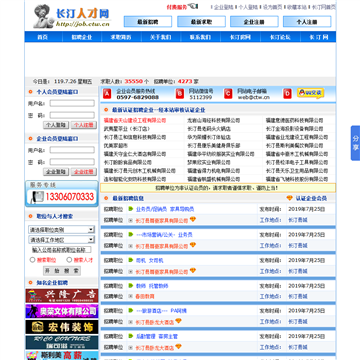This screenshot has height=360, width=360.
Task: Click orange bullet beside 知名企业招聘
Action: [x=30, y=282]
